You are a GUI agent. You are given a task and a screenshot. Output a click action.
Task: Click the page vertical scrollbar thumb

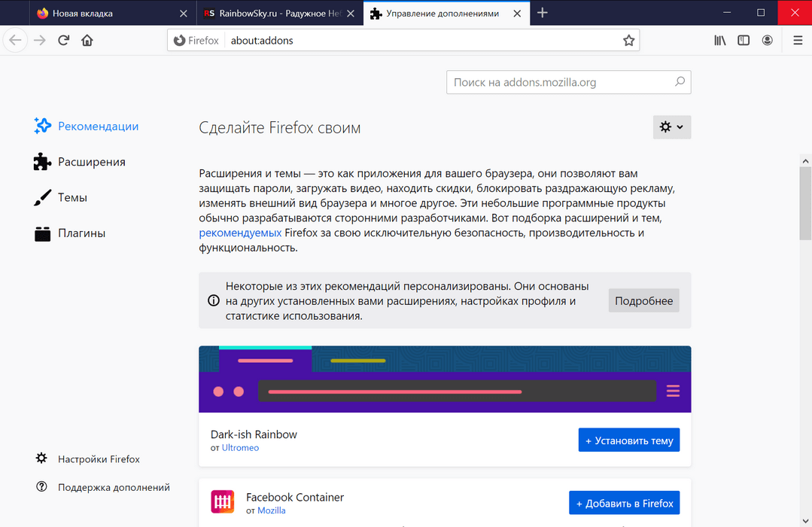coord(805,204)
